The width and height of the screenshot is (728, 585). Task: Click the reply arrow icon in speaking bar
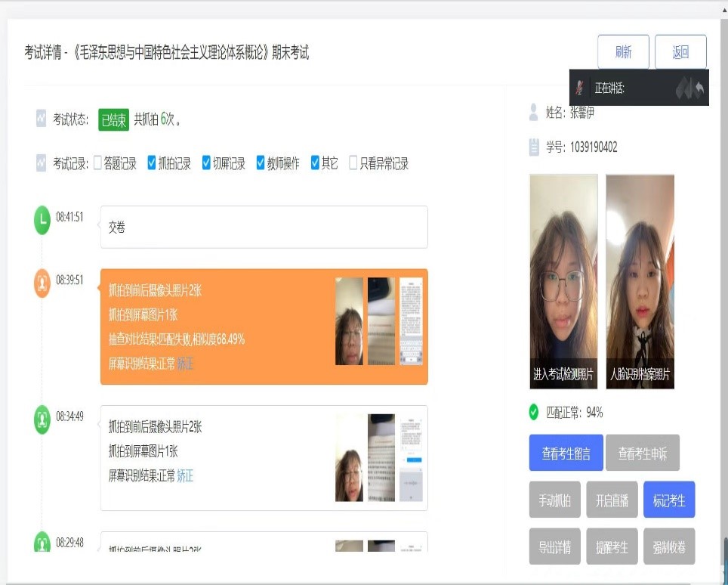tap(699, 88)
